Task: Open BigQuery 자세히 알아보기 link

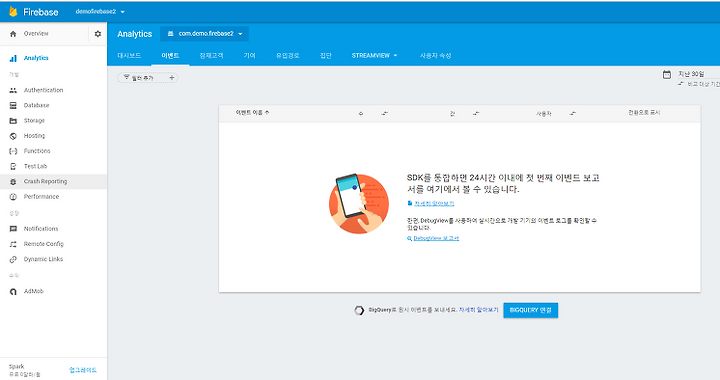Action: pos(478,310)
